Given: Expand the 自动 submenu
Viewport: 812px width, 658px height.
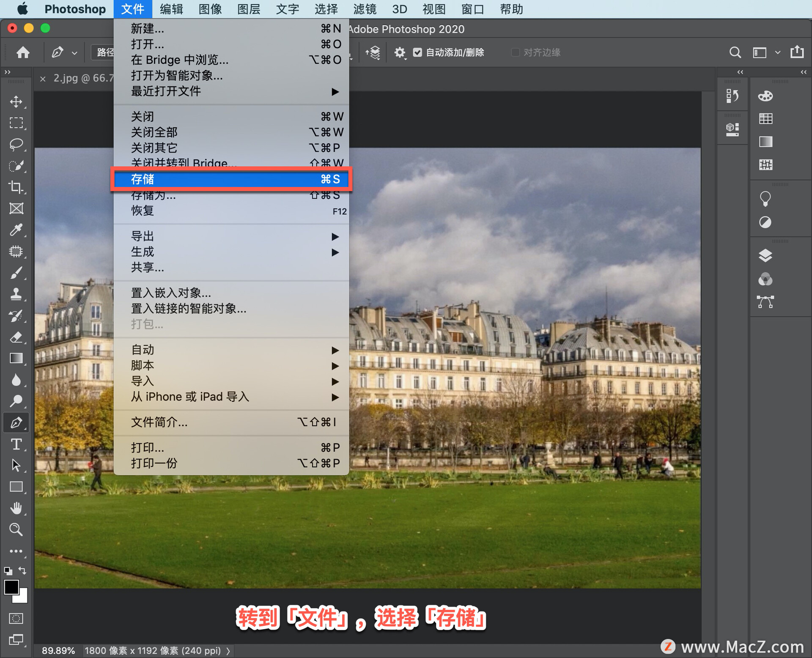Looking at the screenshot, I should point(231,350).
